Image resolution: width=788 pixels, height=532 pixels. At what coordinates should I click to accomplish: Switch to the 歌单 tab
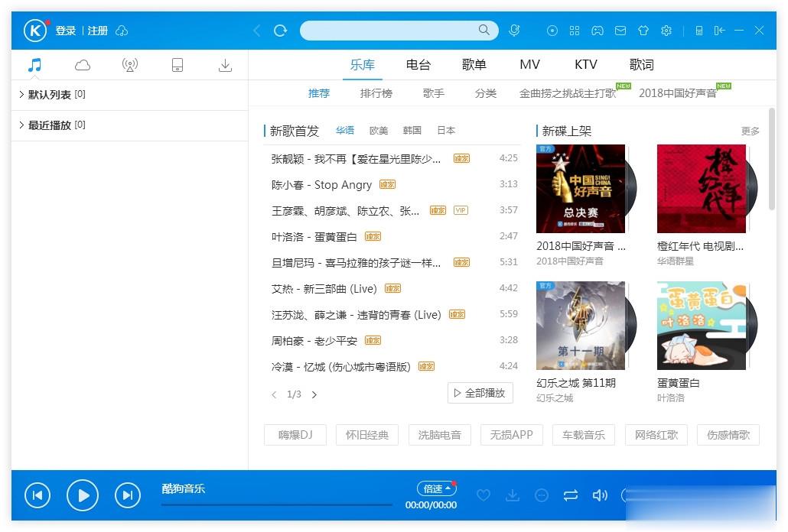[x=474, y=65]
